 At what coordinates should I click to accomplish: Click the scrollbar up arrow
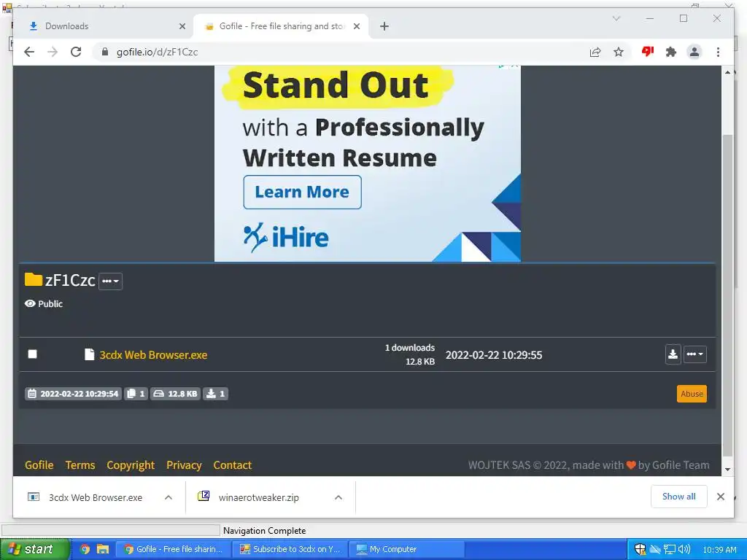[x=727, y=72]
